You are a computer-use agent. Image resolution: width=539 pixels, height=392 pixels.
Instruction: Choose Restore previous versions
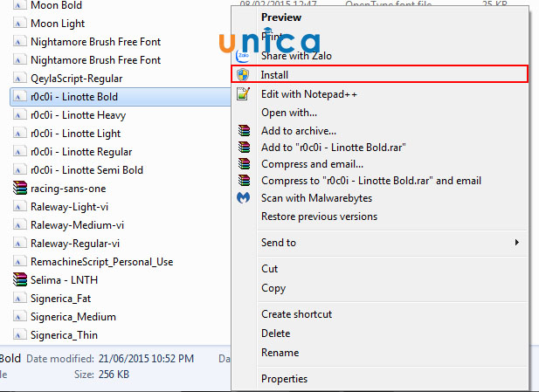point(320,217)
